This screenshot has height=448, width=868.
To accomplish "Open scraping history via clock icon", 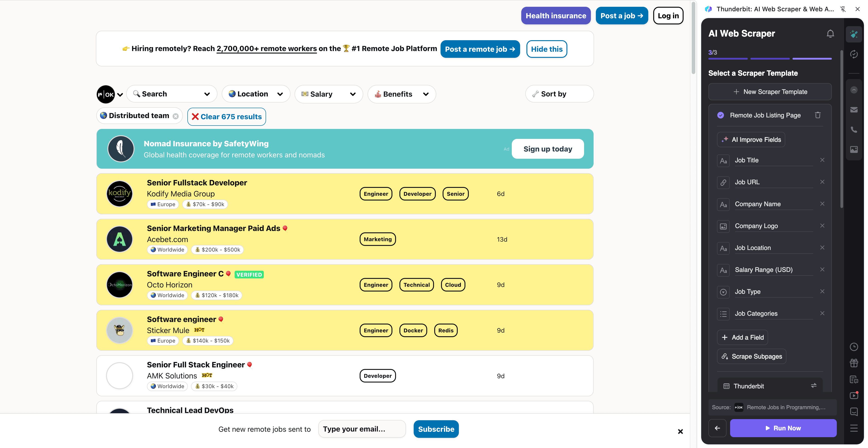I will tap(854, 347).
